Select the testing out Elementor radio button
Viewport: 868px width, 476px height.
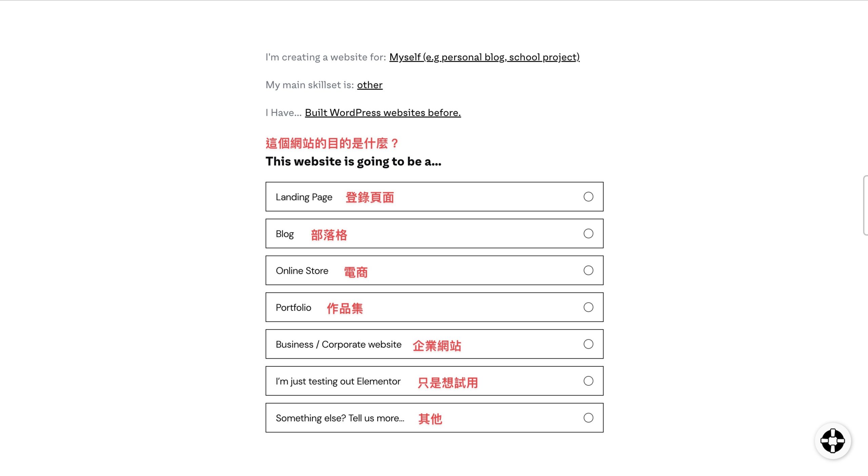pos(588,381)
